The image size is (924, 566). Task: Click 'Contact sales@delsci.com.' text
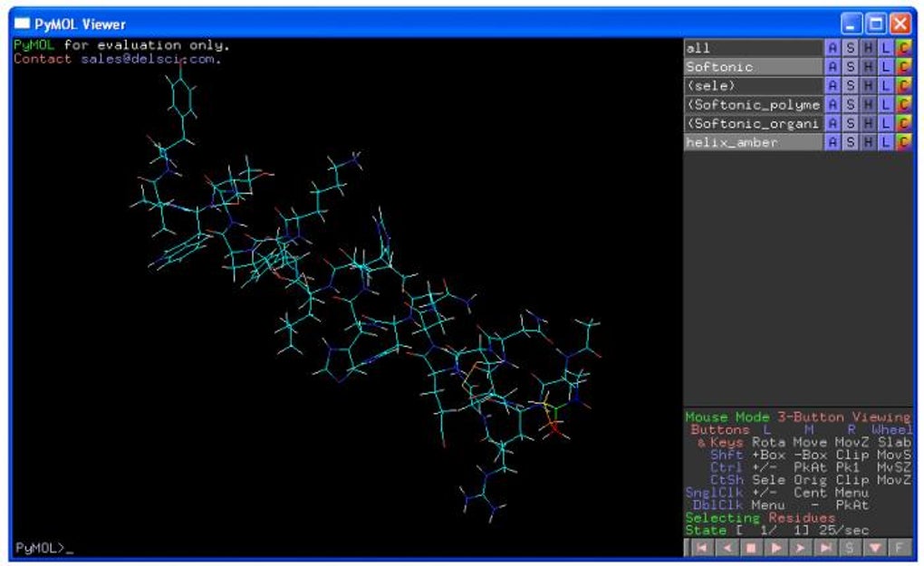[117, 59]
